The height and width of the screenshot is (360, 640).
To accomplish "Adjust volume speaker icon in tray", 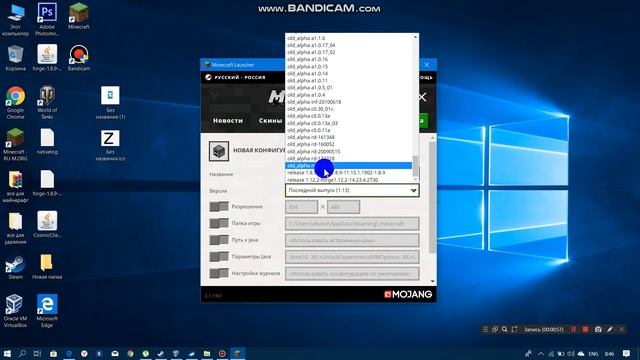I will [x=571, y=353].
